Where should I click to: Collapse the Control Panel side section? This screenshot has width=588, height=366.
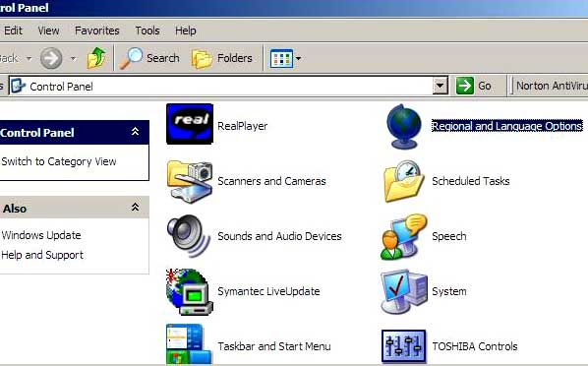pyautogui.click(x=135, y=132)
